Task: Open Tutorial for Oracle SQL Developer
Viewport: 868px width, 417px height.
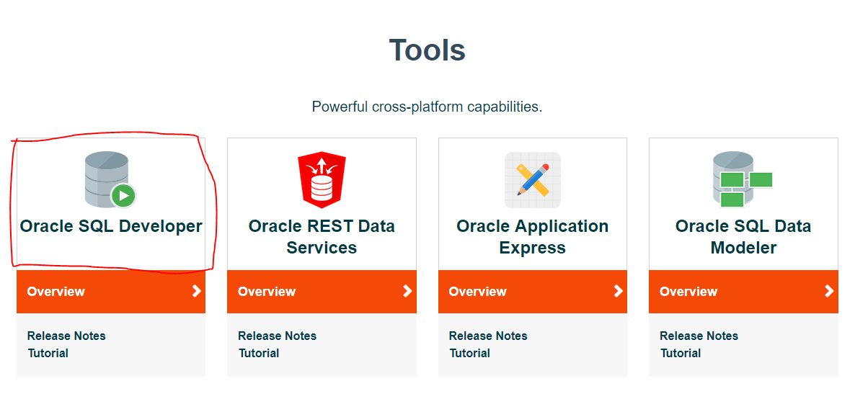Action: click(x=48, y=353)
